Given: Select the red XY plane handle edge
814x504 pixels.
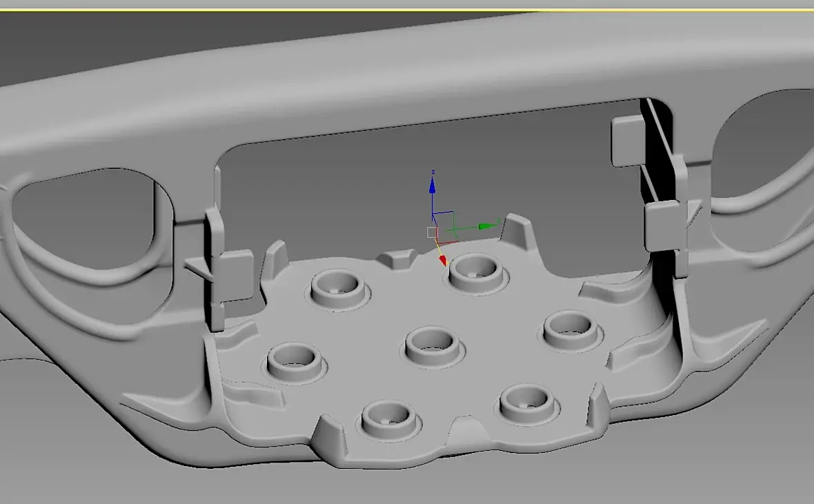Looking at the screenshot, I should [449, 242].
